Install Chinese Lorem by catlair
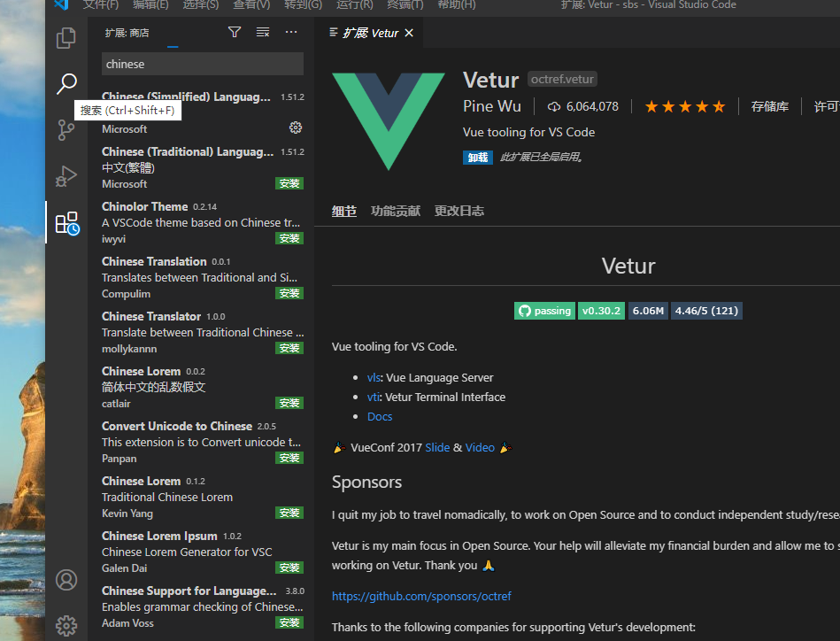840x641 pixels. point(289,403)
